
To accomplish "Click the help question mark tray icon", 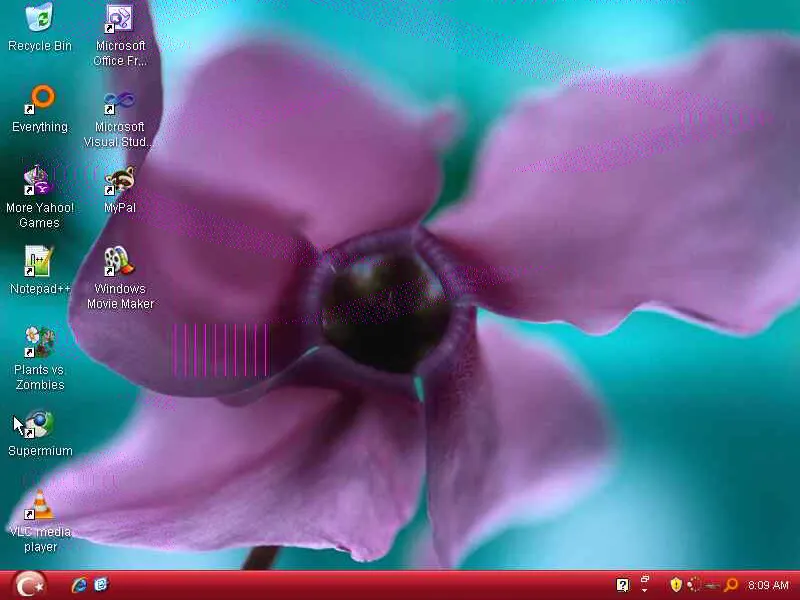I will click(622, 585).
